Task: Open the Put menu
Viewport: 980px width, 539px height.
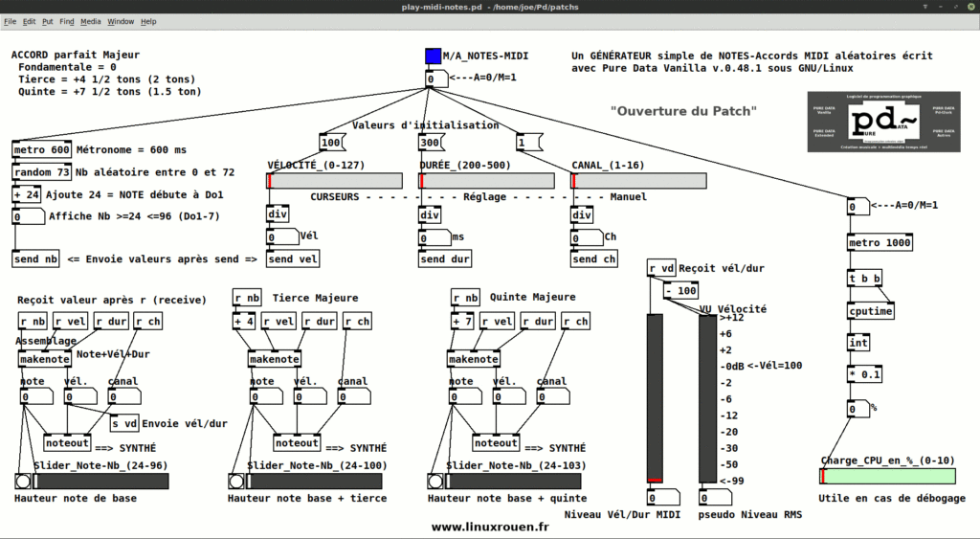Action: (x=48, y=21)
